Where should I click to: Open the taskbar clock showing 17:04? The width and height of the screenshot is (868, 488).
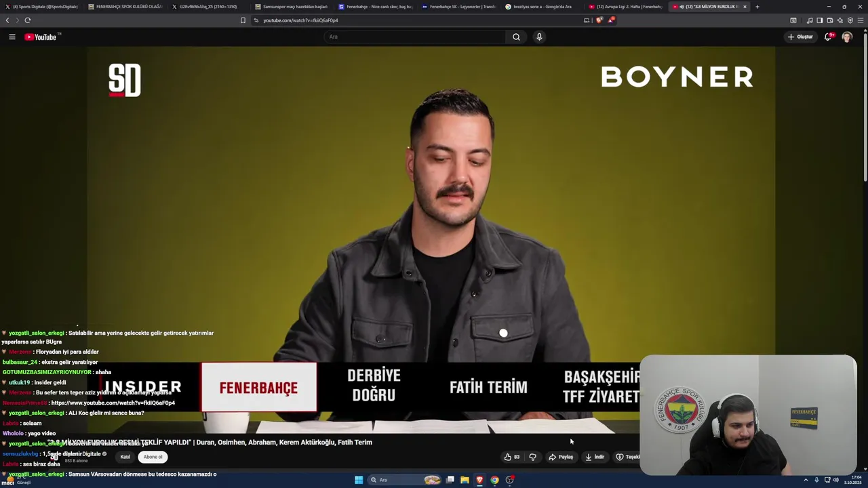pos(852,480)
